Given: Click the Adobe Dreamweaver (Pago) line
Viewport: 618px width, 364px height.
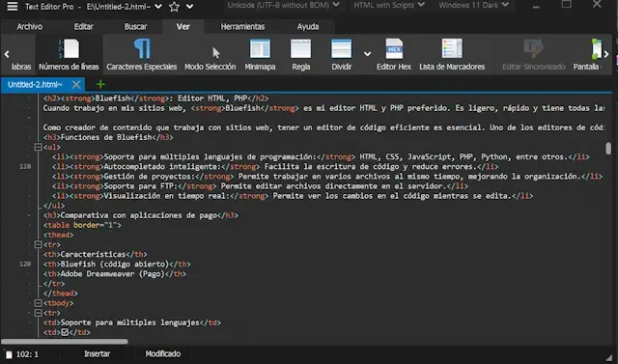Looking at the screenshot, I should [x=115, y=274].
